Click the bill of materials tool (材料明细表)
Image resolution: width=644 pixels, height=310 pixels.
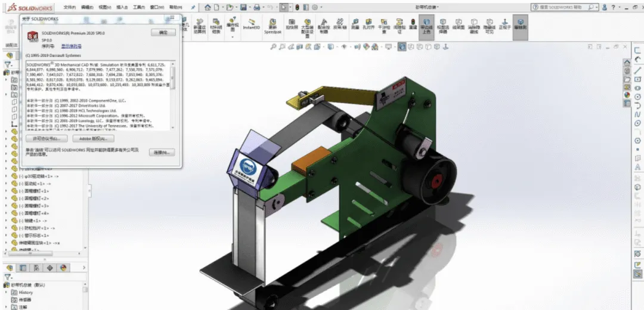click(215, 26)
